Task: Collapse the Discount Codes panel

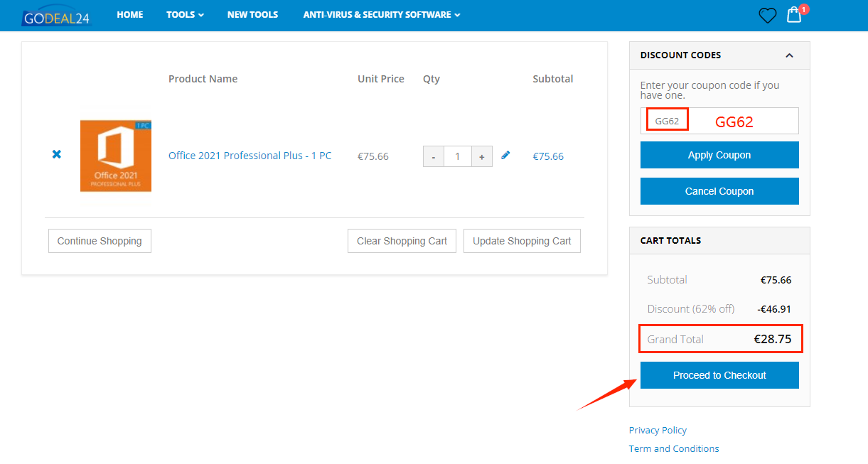Action: point(789,55)
